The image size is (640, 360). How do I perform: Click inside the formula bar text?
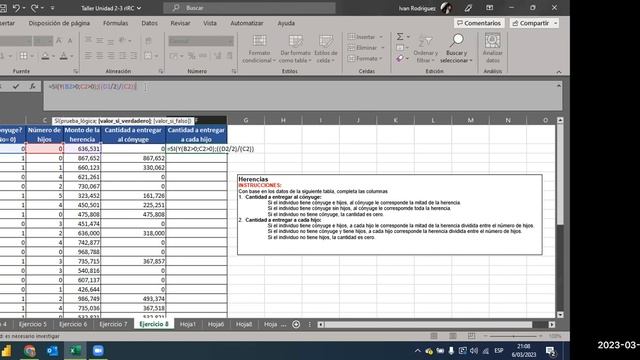pyautogui.click(x=303, y=96)
